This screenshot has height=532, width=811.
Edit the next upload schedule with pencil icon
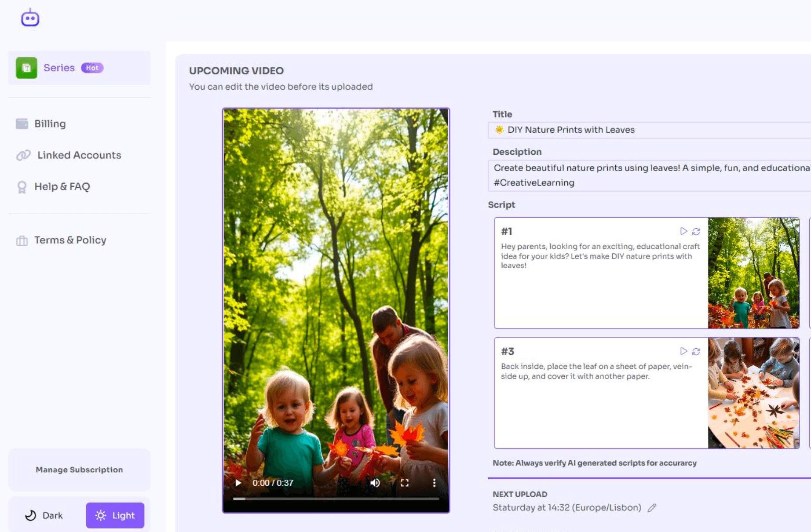[652, 507]
